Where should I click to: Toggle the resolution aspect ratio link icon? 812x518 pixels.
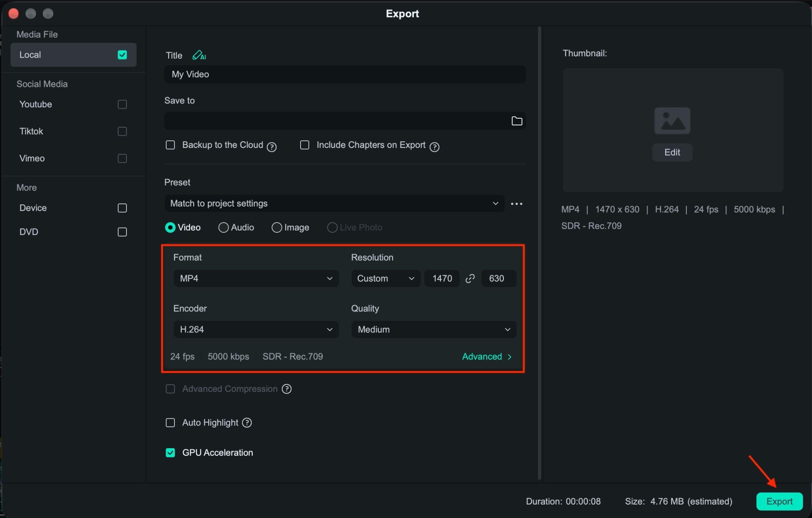point(470,278)
